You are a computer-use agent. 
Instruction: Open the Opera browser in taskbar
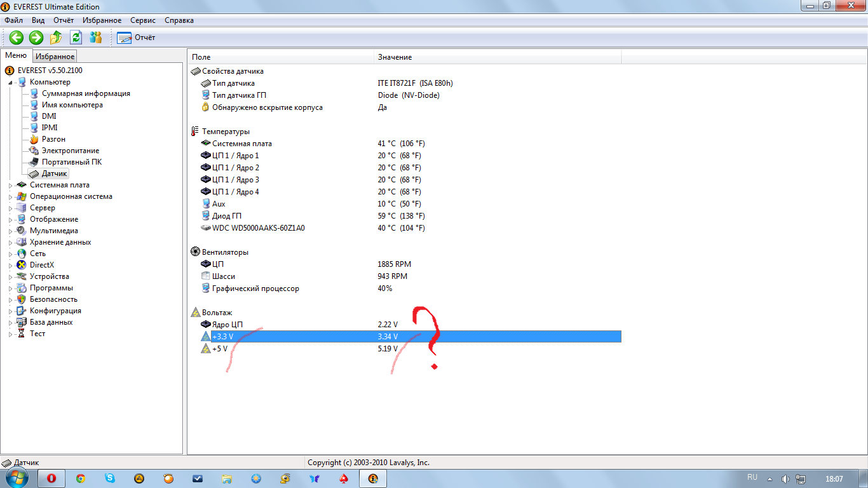point(52,478)
